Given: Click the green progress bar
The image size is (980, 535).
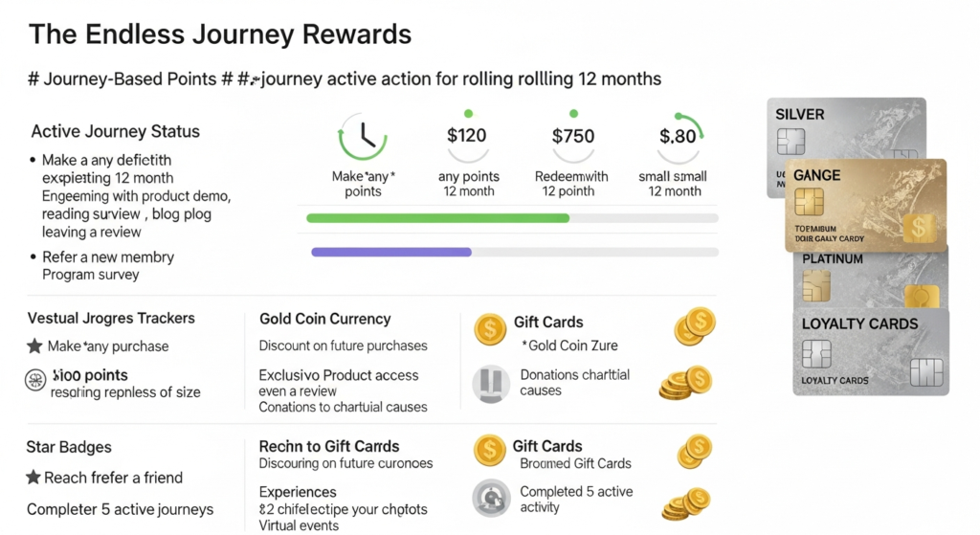Looking at the screenshot, I should tap(437, 218).
